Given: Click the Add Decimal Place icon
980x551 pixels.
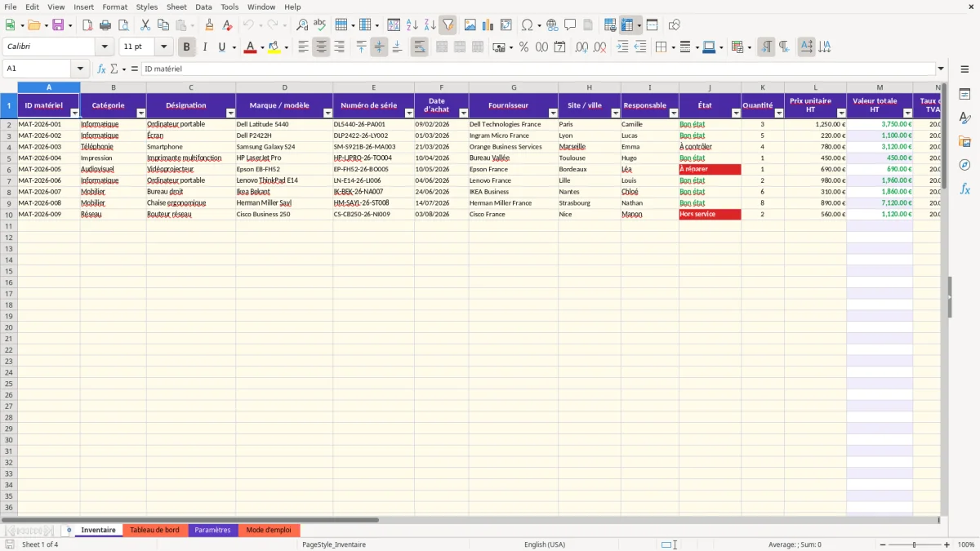Looking at the screenshot, I should pos(581,47).
